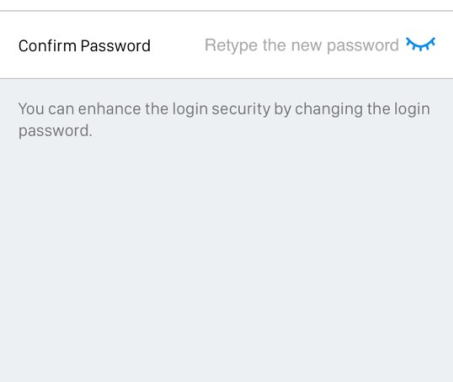Select the Confirm Password row
Viewport: 453px width, 382px height.
coord(226,45)
